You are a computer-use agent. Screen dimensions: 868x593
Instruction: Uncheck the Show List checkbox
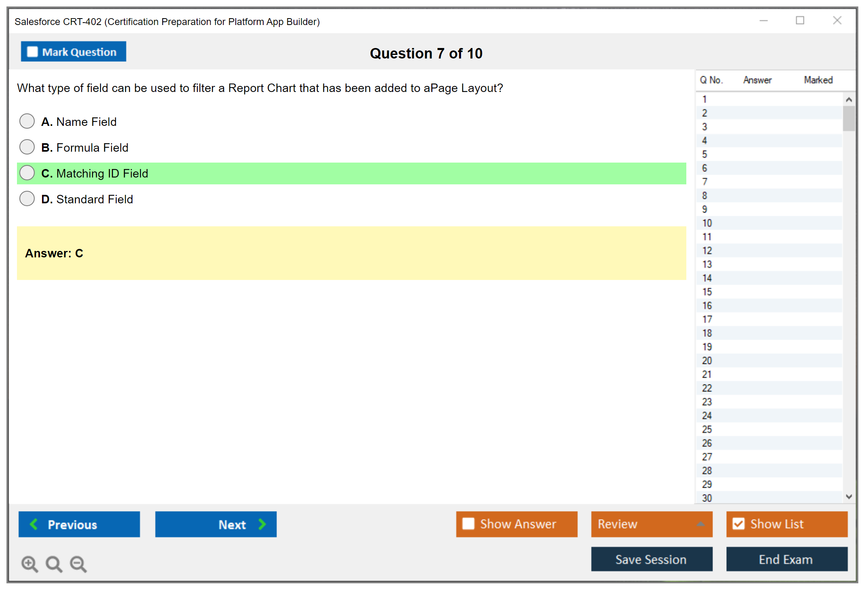(x=738, y=524)
